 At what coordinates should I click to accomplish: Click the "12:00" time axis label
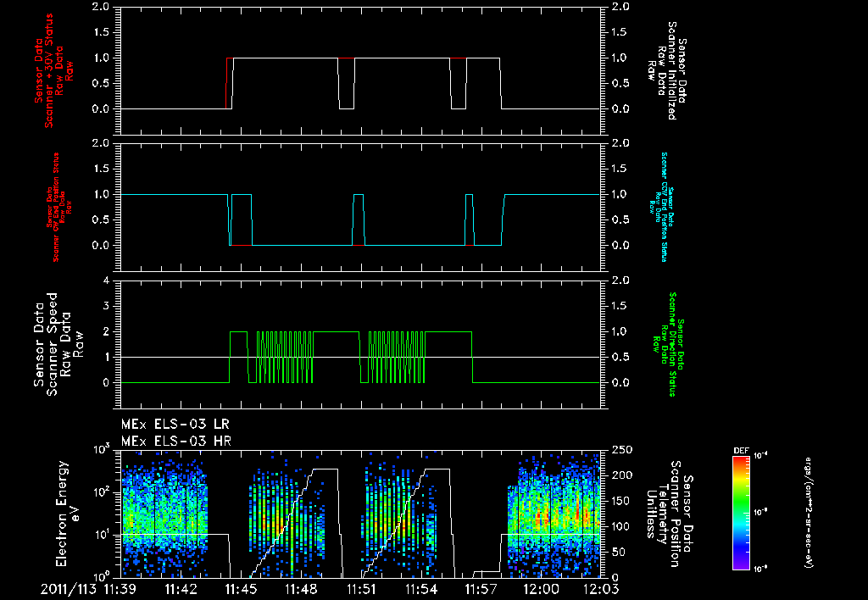tap(542, 589)
